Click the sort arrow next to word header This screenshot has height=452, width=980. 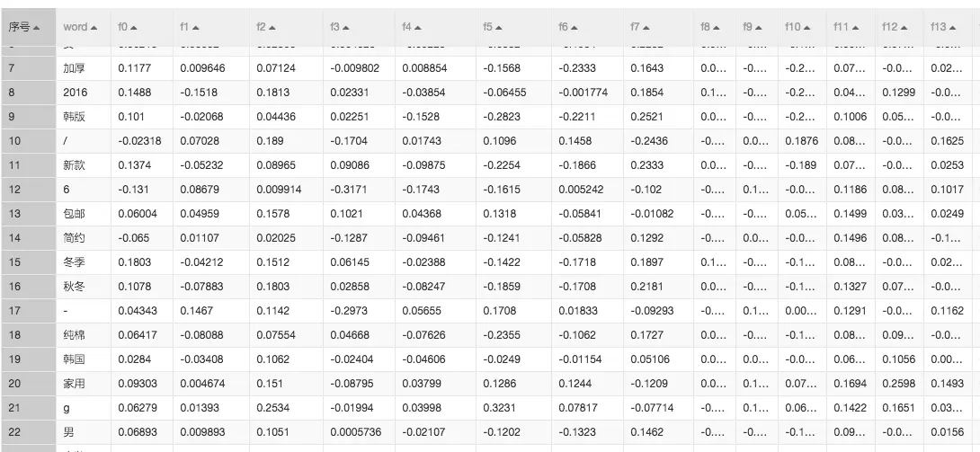[94, 28]
